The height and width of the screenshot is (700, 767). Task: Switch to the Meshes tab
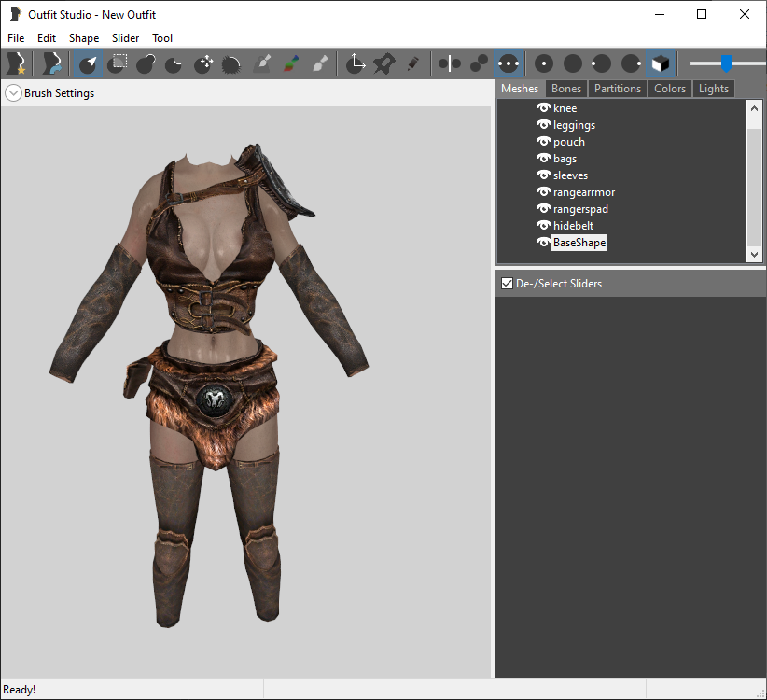click(520, 89)
